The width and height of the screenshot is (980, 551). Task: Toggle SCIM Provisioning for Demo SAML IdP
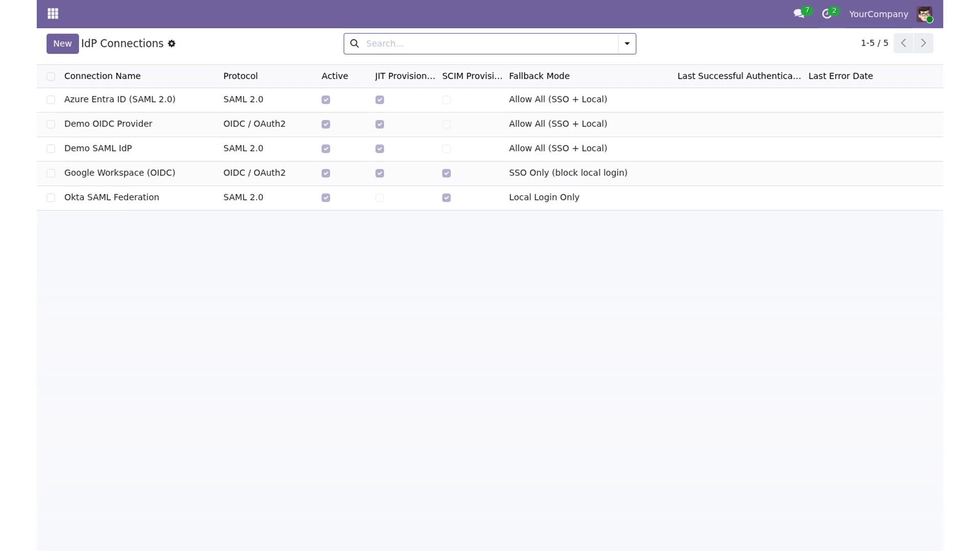446,149
